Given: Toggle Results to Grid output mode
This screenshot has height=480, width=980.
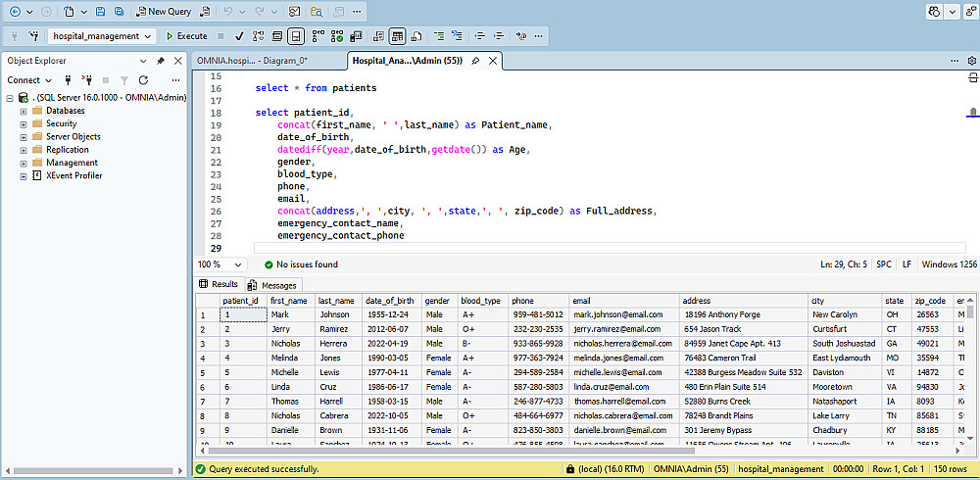Looking at the screenshot, I should (x=397, y=36).
